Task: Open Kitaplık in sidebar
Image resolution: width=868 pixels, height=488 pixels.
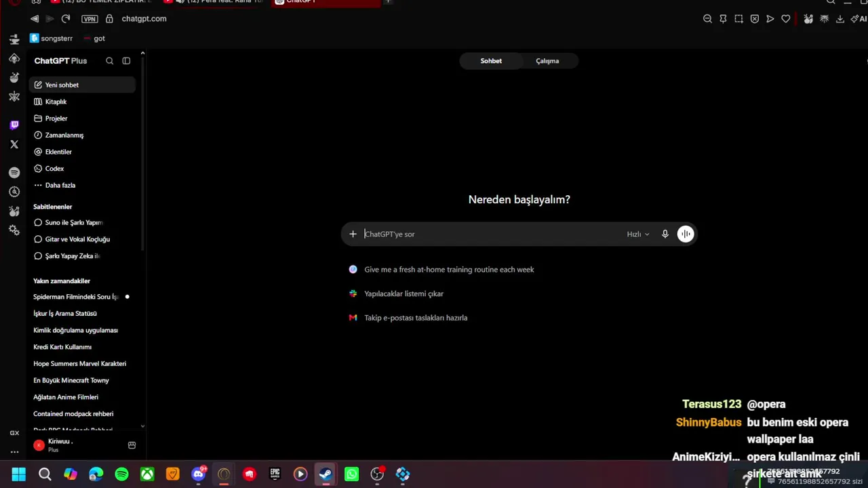Action: [83, 102]
